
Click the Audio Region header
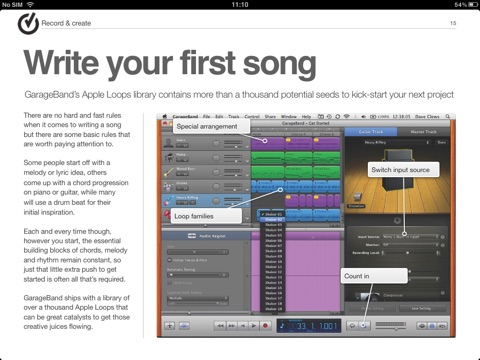[207, 236]
